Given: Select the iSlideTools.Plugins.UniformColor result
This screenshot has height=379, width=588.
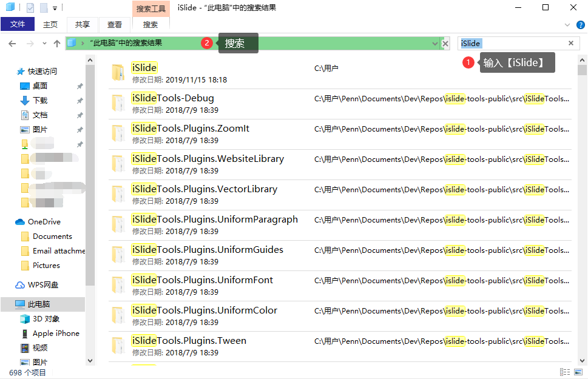Looking at the screenshot, I should click(340, 317).
